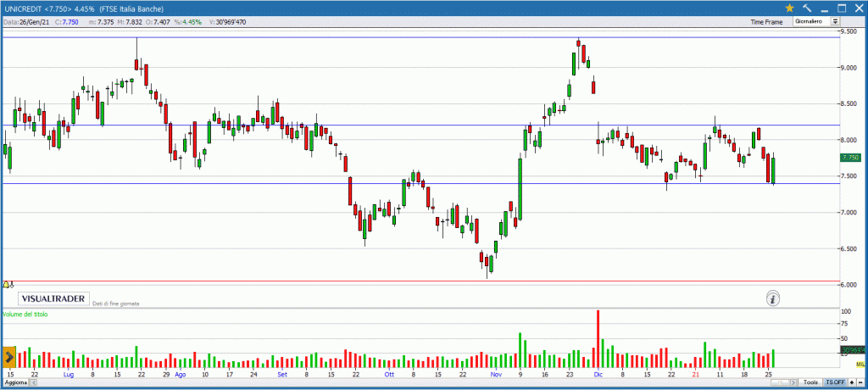Click the red '21' year label on the date axis
Screen dimensions: 868x390
[x=697, y=375]
